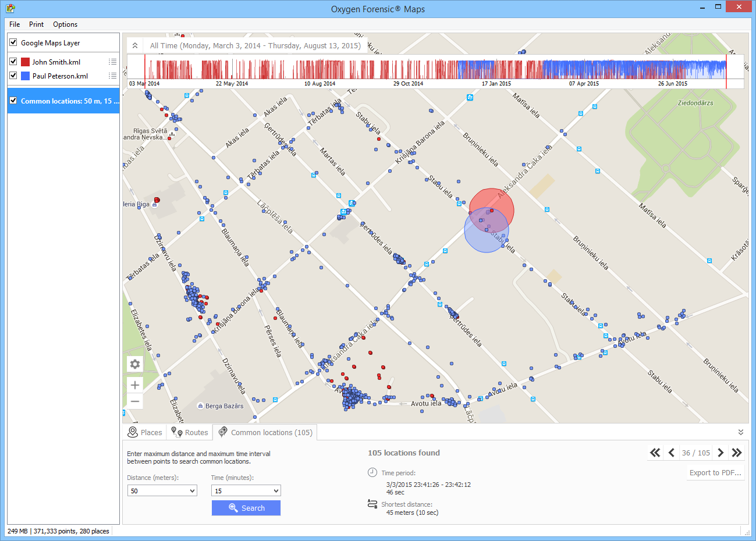Click Export to PDF button

tap(715, 473)
